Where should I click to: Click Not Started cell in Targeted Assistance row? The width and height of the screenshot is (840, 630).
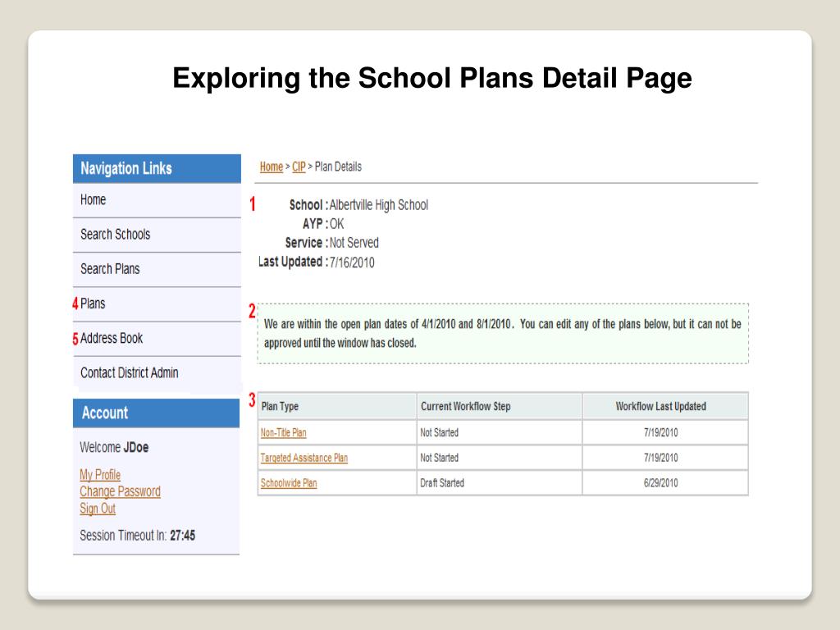[500, 458]
